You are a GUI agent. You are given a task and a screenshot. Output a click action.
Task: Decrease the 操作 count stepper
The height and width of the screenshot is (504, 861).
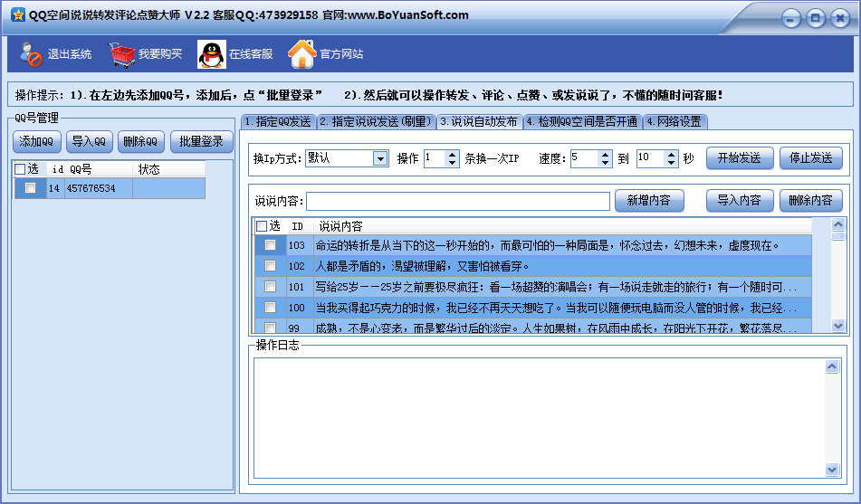pyautogui.click(x=452, y=163)
